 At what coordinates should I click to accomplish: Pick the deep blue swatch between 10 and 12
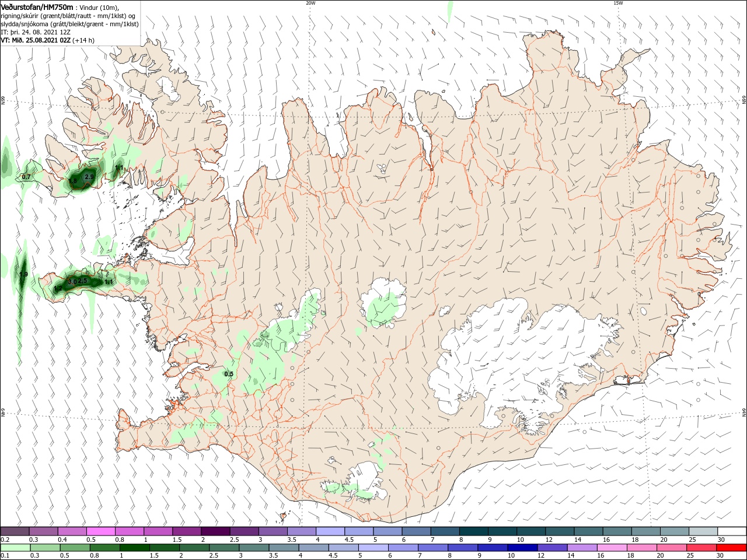click(x=523, y=548)
